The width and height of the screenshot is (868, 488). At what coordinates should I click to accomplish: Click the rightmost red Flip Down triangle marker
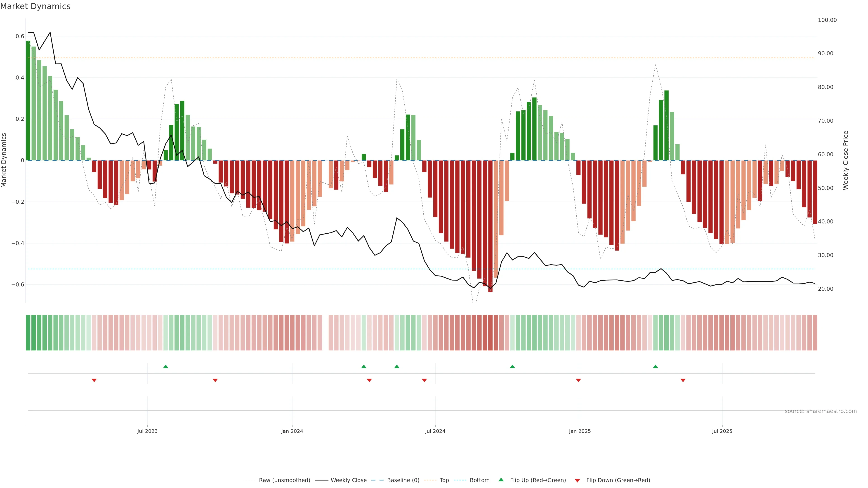tap(683, 380)
